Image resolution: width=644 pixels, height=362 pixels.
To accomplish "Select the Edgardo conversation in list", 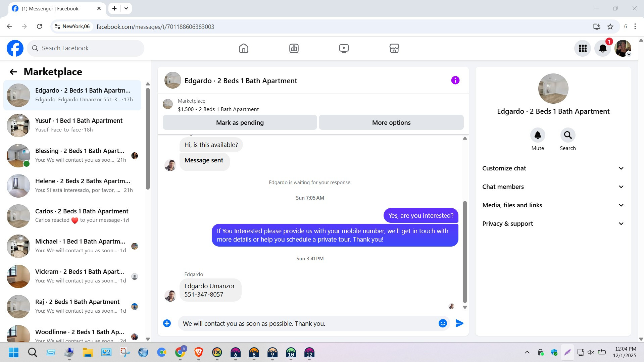I will click(x=72, y=95).
